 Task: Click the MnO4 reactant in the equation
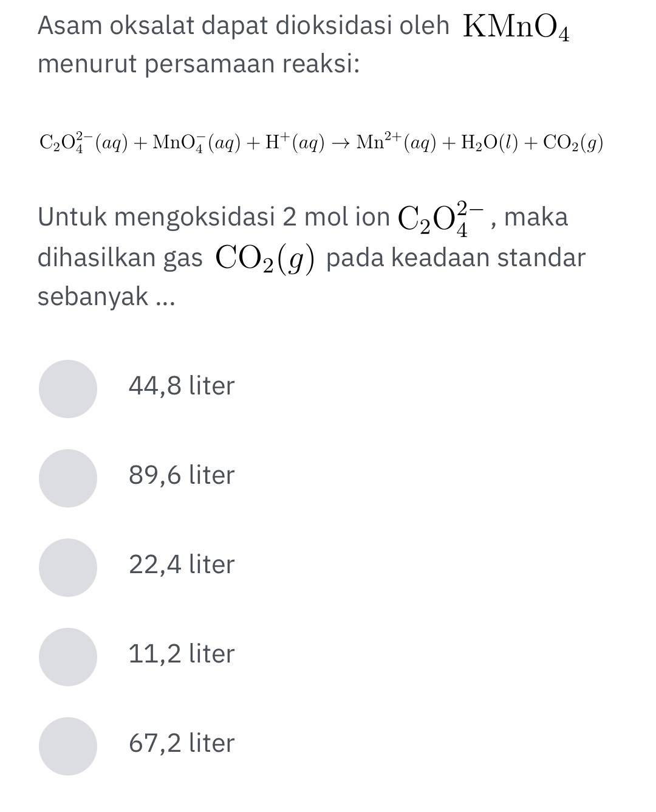(178, 142)
